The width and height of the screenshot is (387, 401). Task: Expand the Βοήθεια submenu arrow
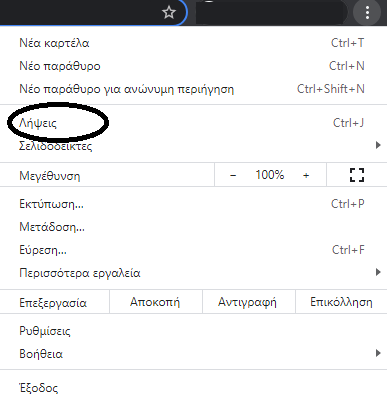coord(378,353)
